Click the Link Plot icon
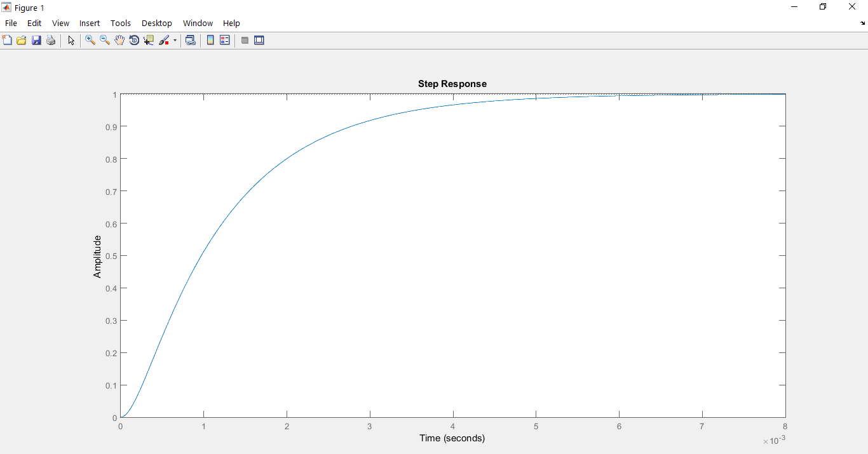868x454 pixels. (190, 40)
